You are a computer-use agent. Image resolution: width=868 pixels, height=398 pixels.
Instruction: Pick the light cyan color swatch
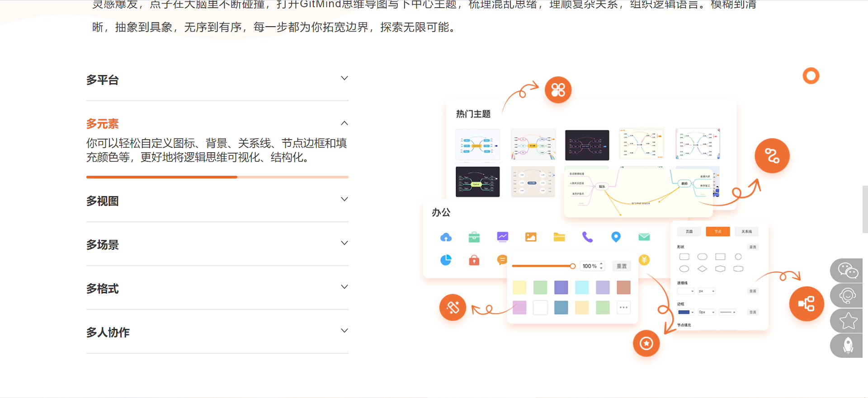pyautogui.click(x=582, y=287)
